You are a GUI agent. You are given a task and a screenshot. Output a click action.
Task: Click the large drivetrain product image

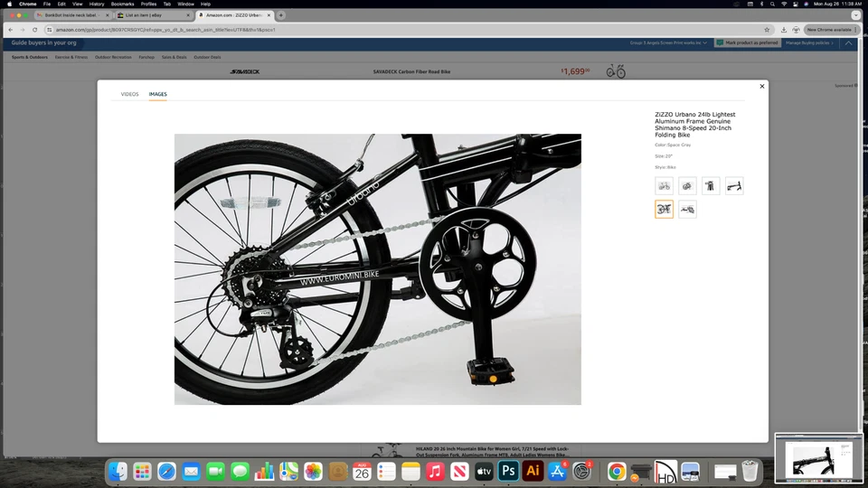378,269
